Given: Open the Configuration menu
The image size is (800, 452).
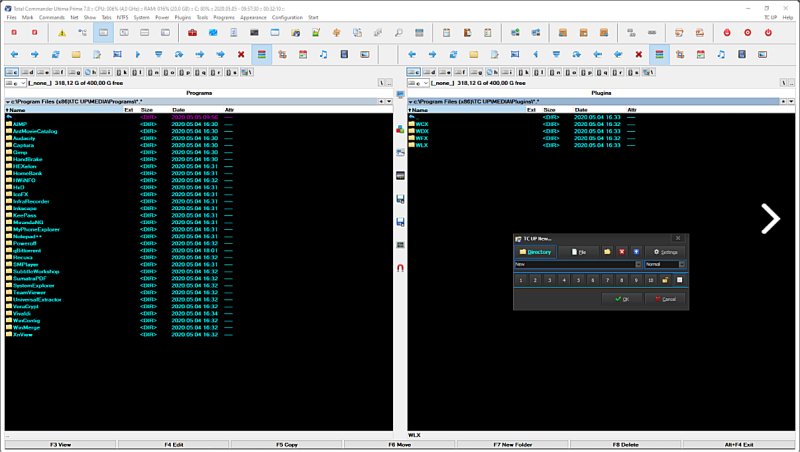Looking at the screenshot, I should (x=287, y=18).
